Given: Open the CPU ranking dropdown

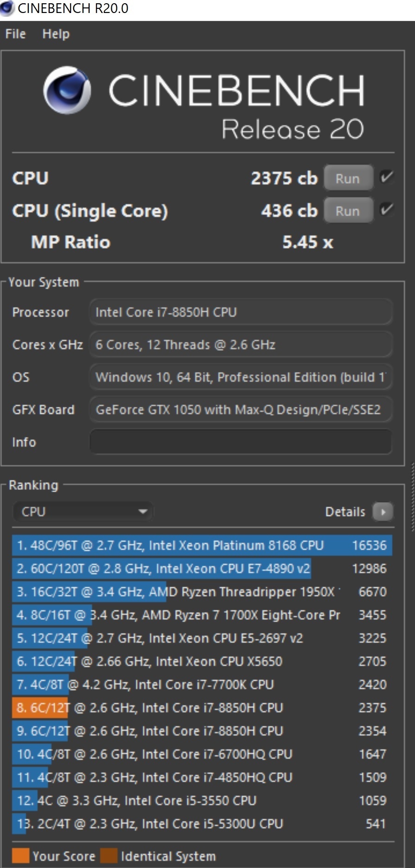Looking at the screenshot, I should tap(83, 512).
